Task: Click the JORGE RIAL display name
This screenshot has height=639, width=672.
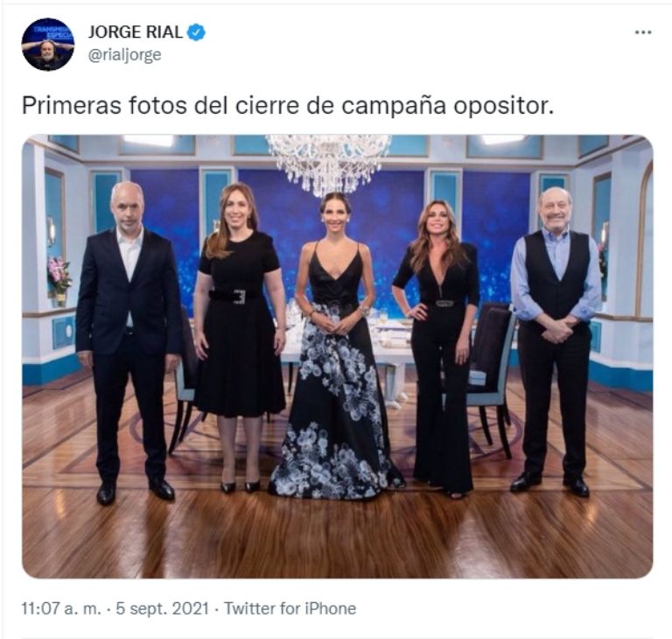Action: (x=136, y=32)
